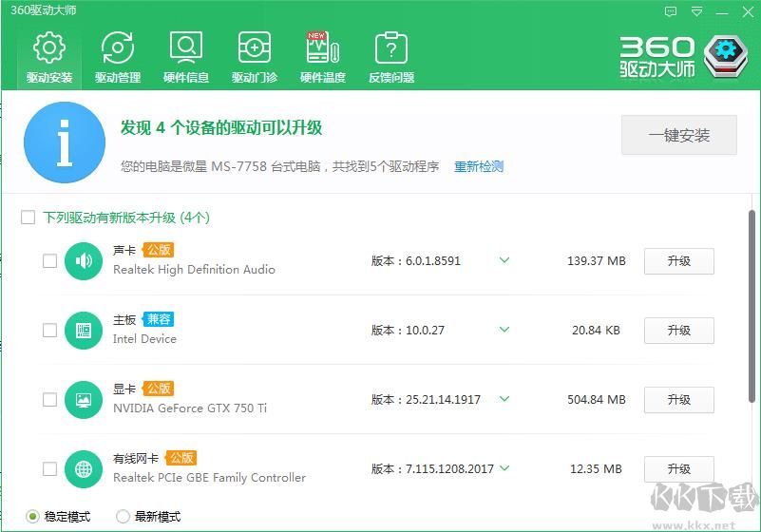Click the 一键安装 one-click install button
The width and height of the screenshot is (761, 532).
point(679,135)
